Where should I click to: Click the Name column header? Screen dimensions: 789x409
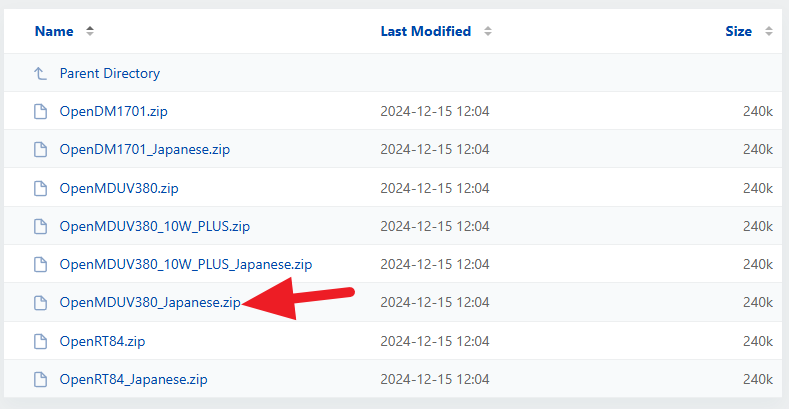point(54,31)
